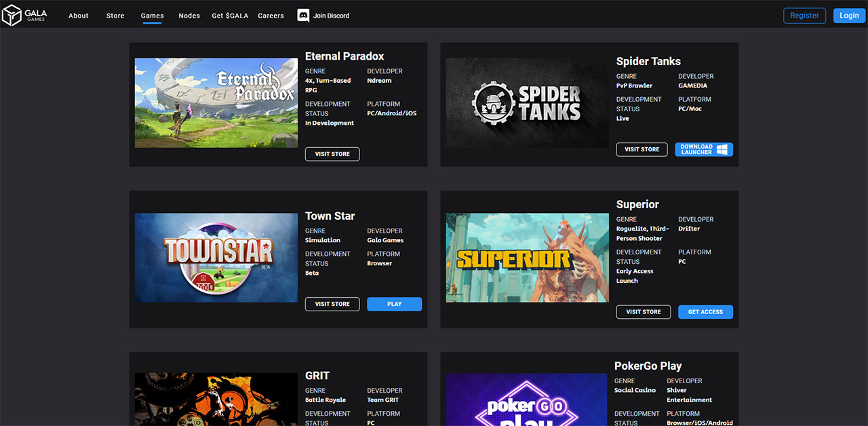The width and height of the screenshot is (868, 426).
Task: Open the Store navigation link
Action: [x=115, y=16]
